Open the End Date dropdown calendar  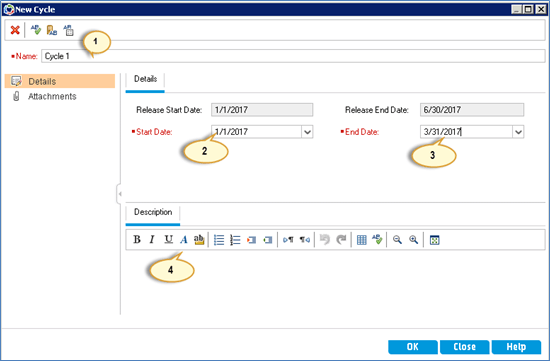(518, 132)
